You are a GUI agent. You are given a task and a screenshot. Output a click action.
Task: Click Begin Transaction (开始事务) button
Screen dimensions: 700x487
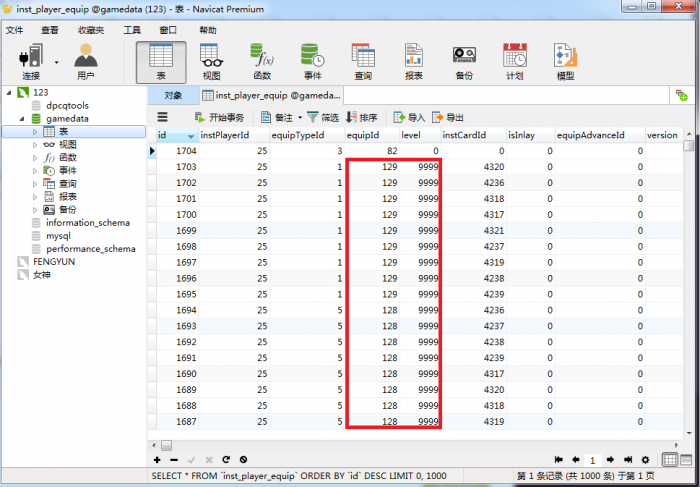point(219,117)
